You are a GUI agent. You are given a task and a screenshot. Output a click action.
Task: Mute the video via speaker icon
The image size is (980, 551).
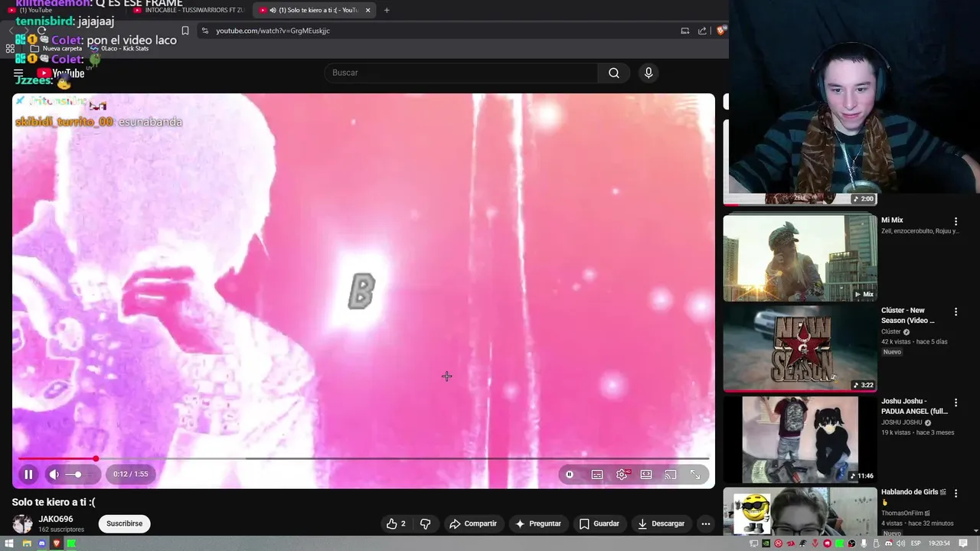coord(54,474)
